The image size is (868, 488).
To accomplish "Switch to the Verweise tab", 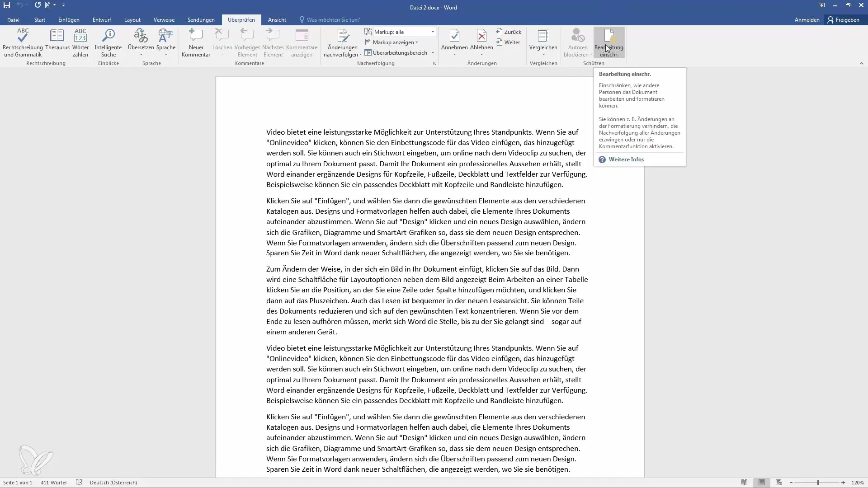I will 164,20.
